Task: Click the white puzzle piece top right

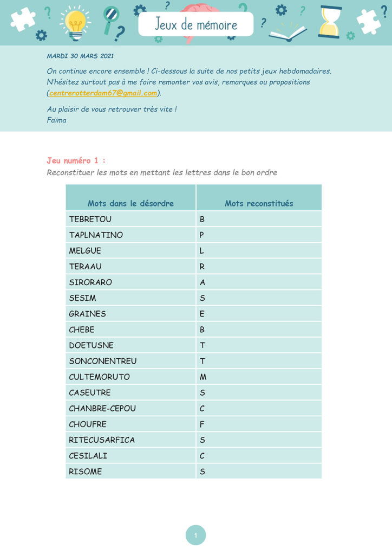Action: tap(369, 21)
